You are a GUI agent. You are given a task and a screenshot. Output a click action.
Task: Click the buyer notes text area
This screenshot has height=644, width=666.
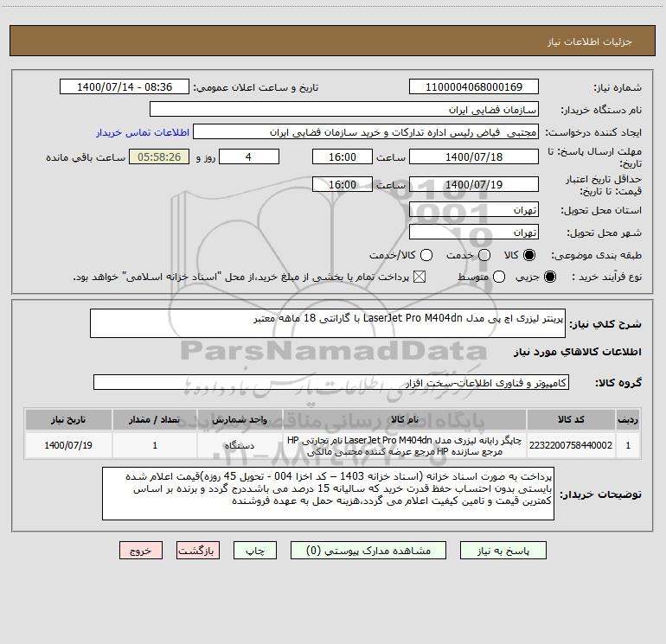click(328, 494)
